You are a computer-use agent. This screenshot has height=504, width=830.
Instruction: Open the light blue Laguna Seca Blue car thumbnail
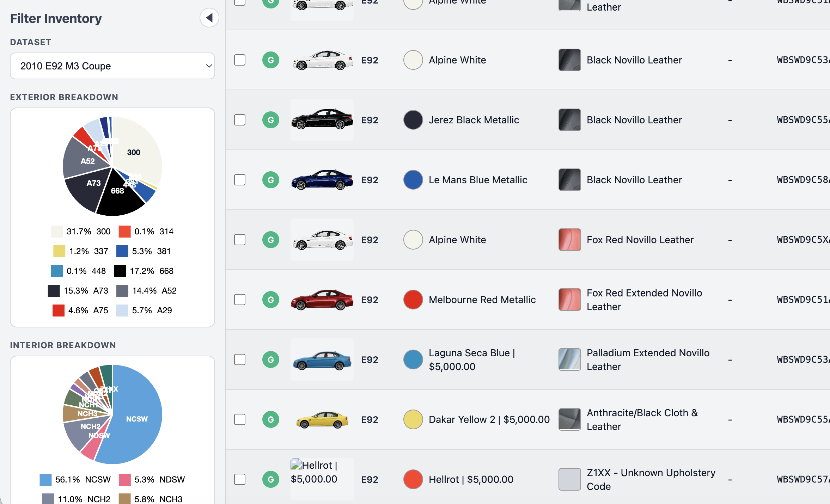coord(322,359)
